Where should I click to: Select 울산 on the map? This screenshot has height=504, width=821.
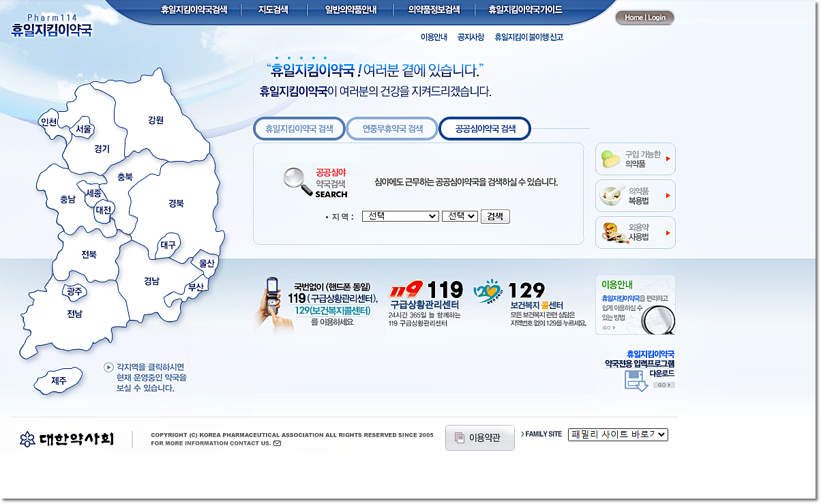[207, 263]
